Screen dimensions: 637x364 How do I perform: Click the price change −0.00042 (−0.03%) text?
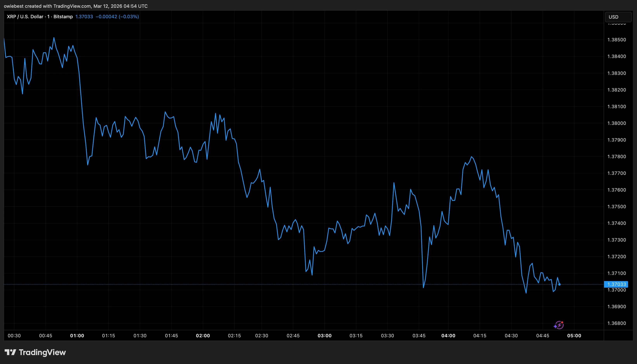pos(117,17)
